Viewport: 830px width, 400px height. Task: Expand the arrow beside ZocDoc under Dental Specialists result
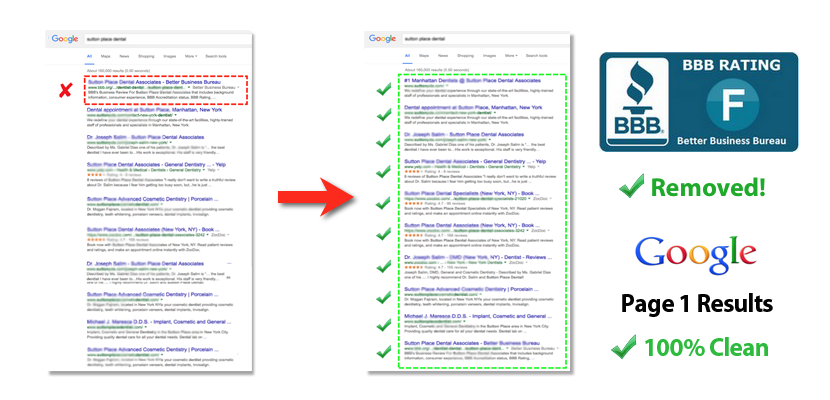pos(551,199)
